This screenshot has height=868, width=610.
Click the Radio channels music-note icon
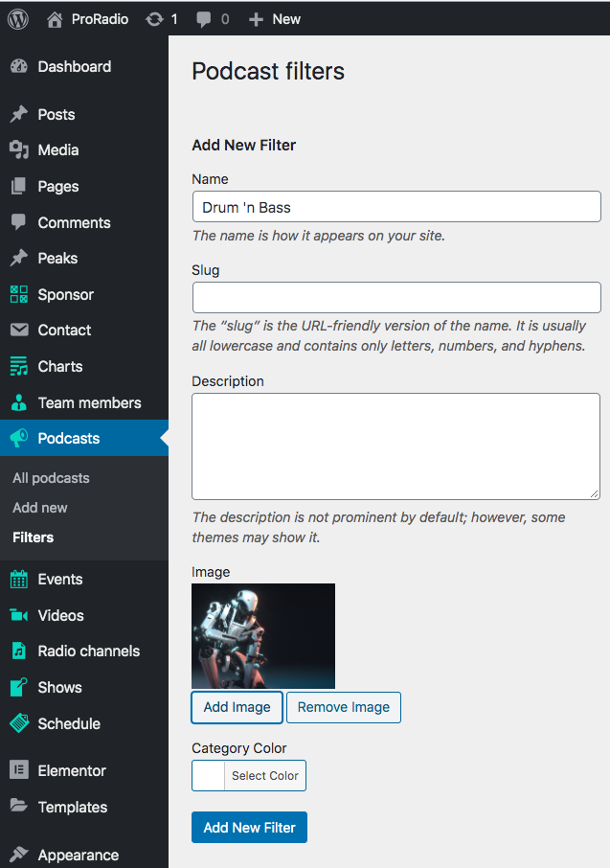tap(19, 651)
